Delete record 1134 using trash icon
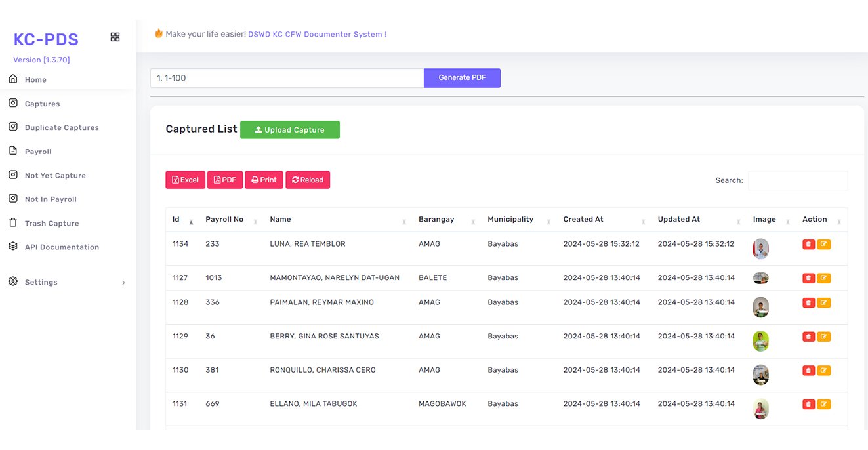This screenshot has width=868, height=450. click(808, 243)
